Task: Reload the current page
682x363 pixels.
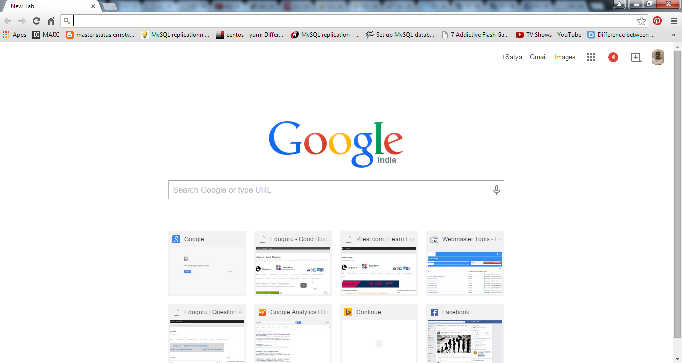Action: coord(37,21)
